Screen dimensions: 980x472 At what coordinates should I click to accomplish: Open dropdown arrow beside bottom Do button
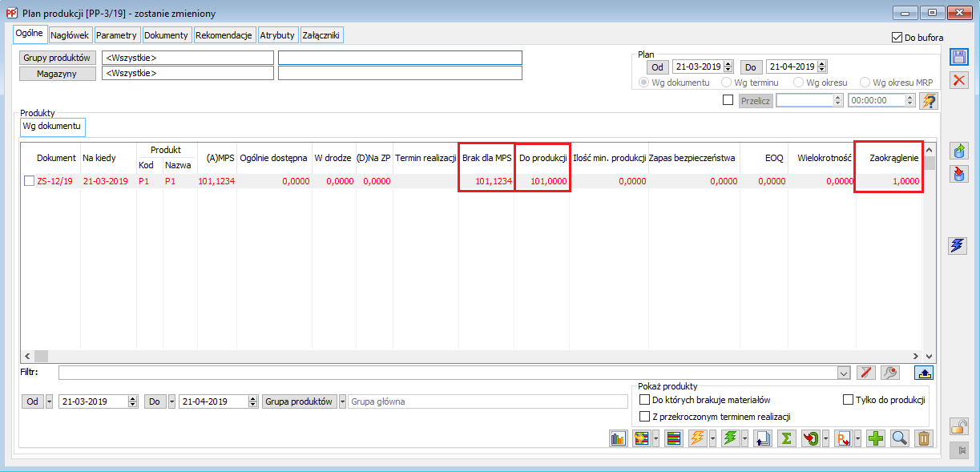click(x=172, y=401)
